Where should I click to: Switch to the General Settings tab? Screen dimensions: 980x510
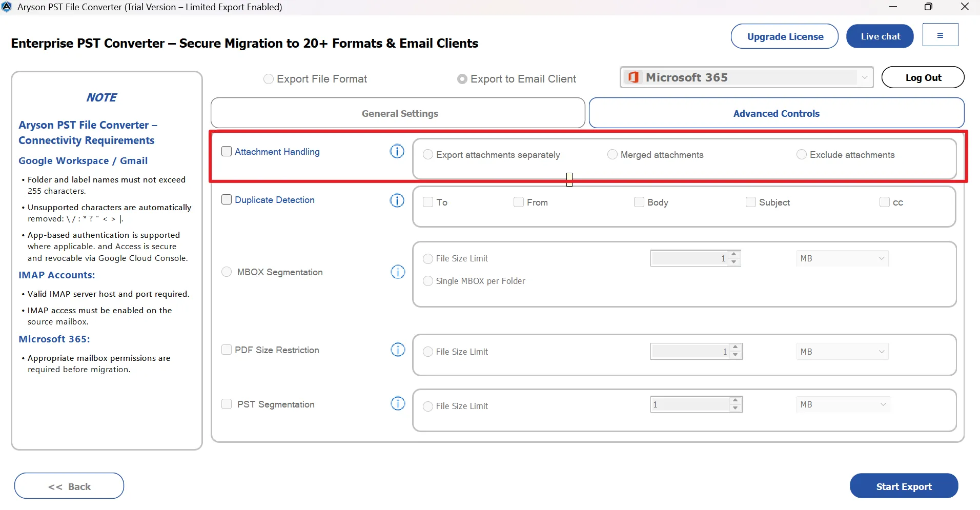(398, 113)
